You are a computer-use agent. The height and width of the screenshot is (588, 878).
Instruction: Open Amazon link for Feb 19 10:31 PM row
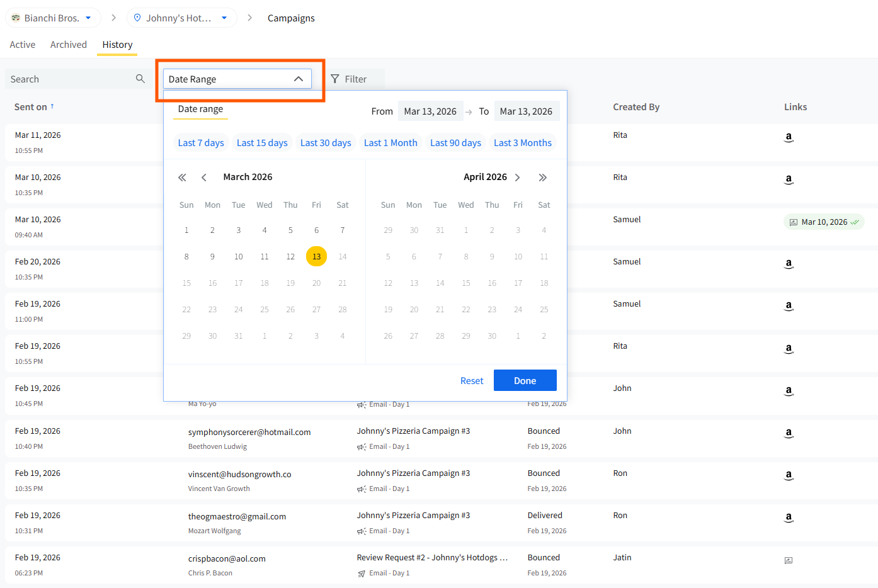(789, 517)
